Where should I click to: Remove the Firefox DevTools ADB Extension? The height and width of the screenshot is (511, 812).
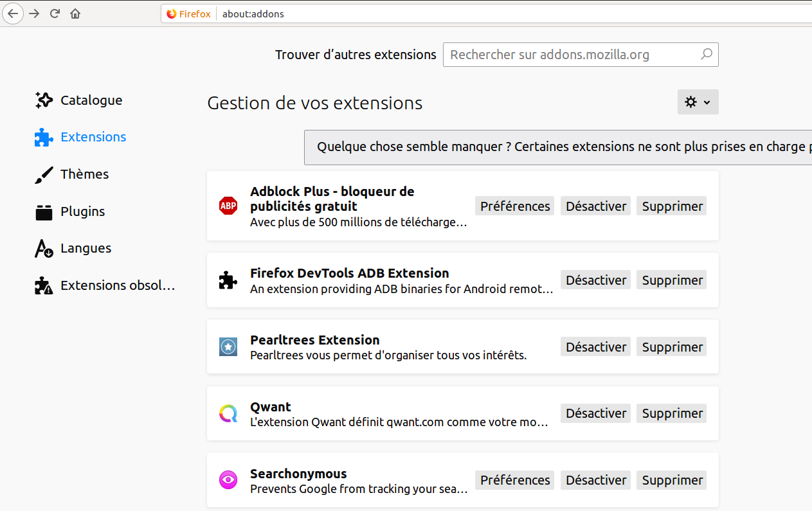(672, 280)
